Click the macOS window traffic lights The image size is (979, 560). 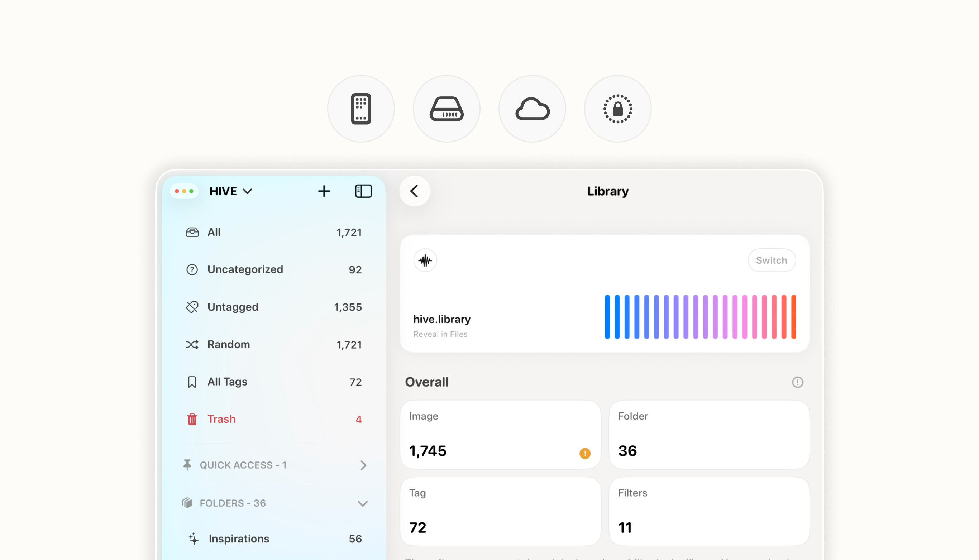click(184, 191)
